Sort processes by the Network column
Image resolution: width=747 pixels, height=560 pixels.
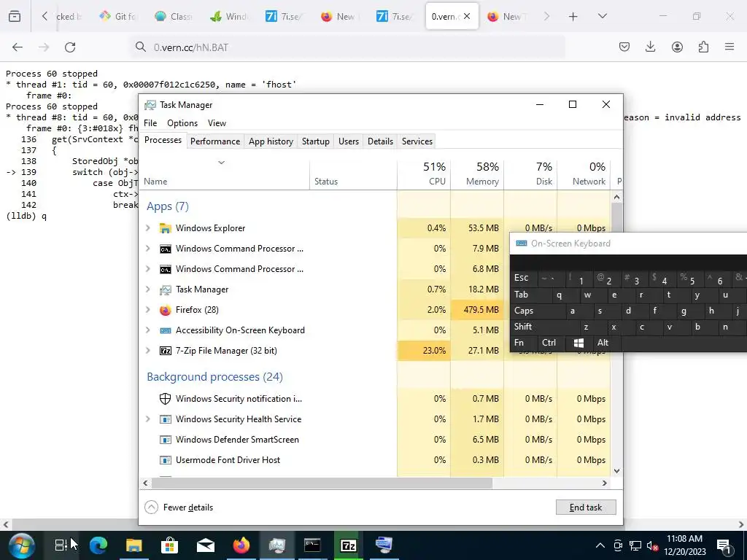pos(584,174)
